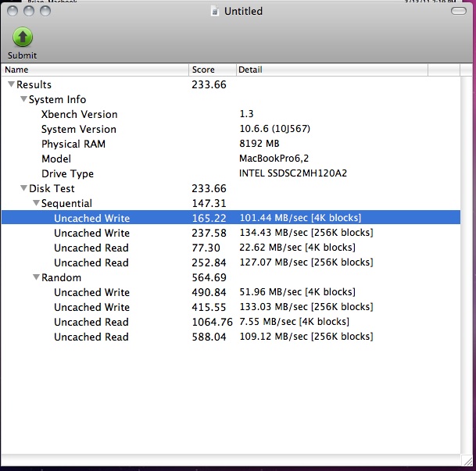
Task: Select the Drive Type row
Action: coord(231,173)
